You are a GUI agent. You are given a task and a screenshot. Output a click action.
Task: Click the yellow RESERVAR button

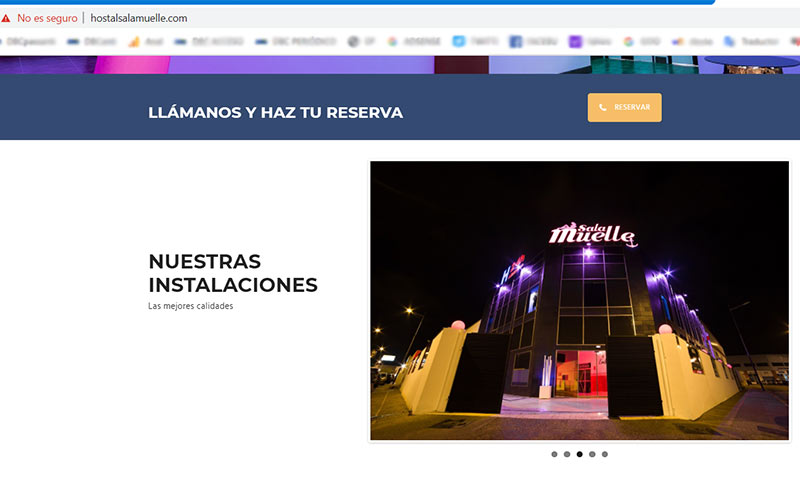(624, 107)
